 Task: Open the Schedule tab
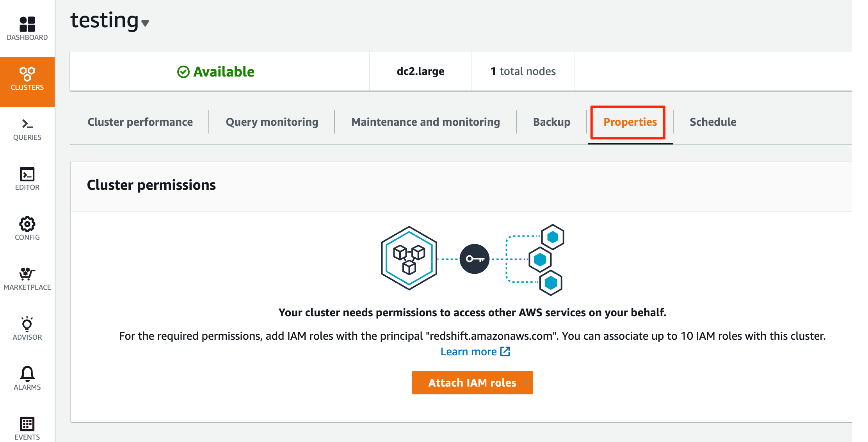[x=713, y=122]
